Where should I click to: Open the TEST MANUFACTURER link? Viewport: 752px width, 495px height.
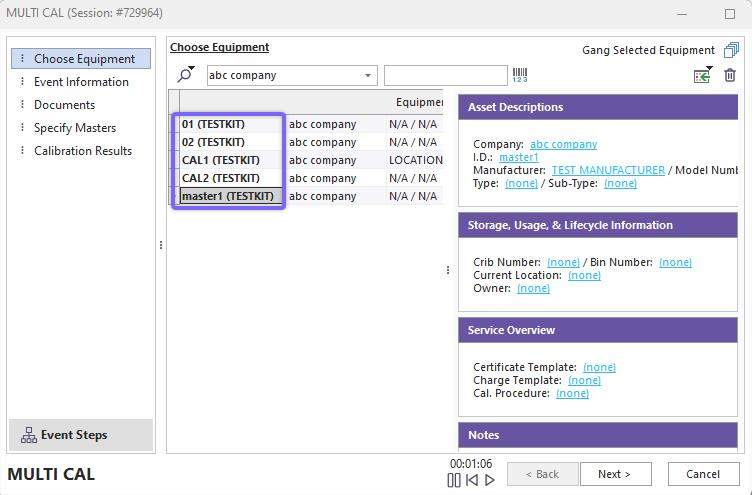pyautogui.click(x=608, y=171)
